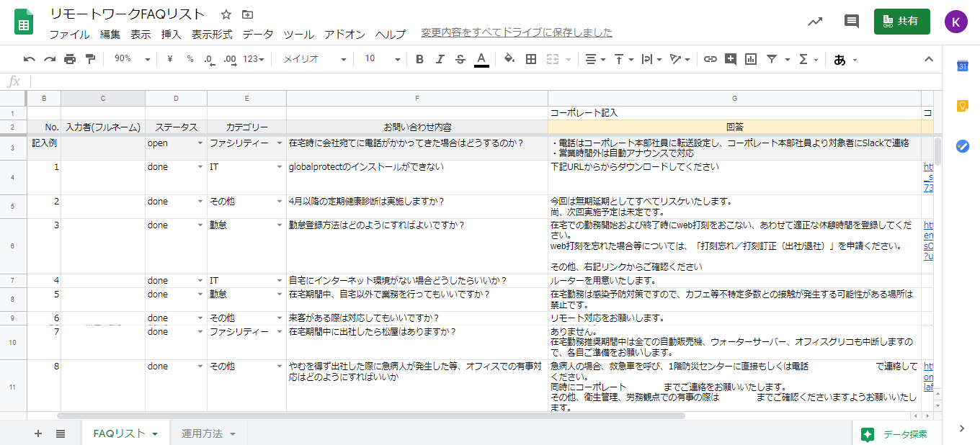
Task: Toggle strikethrough formatting
Action: coord(460,59)
